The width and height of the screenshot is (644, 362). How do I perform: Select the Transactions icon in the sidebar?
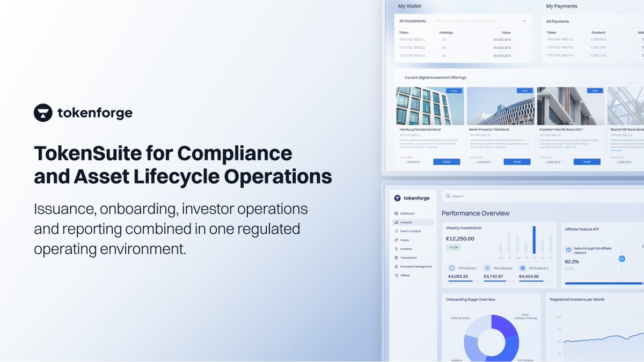click(x=396, y=257)
